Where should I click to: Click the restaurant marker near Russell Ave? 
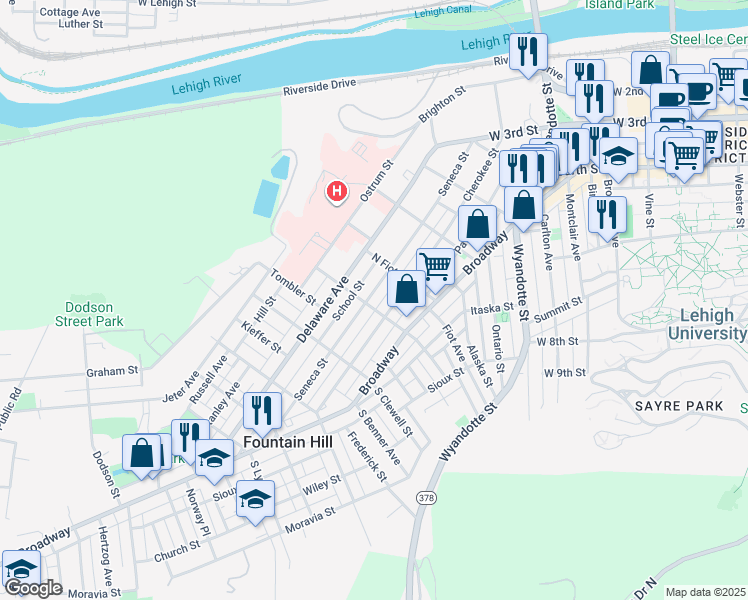point(188,437)
